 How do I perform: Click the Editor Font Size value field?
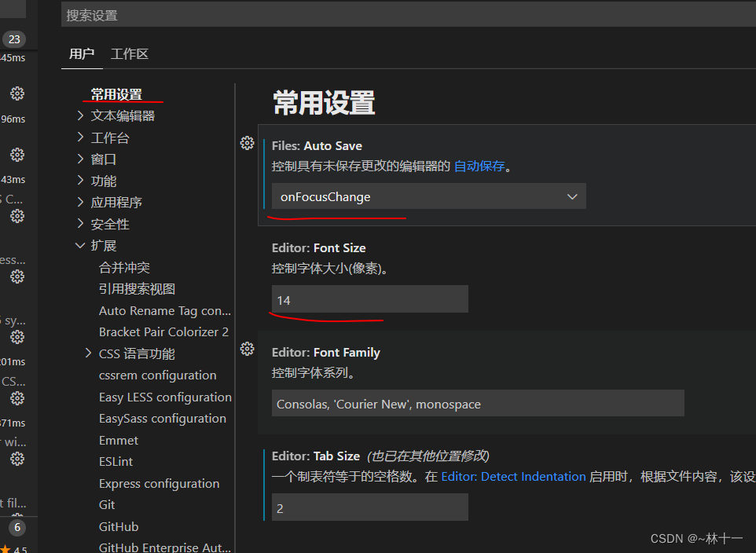click(369, 299)
